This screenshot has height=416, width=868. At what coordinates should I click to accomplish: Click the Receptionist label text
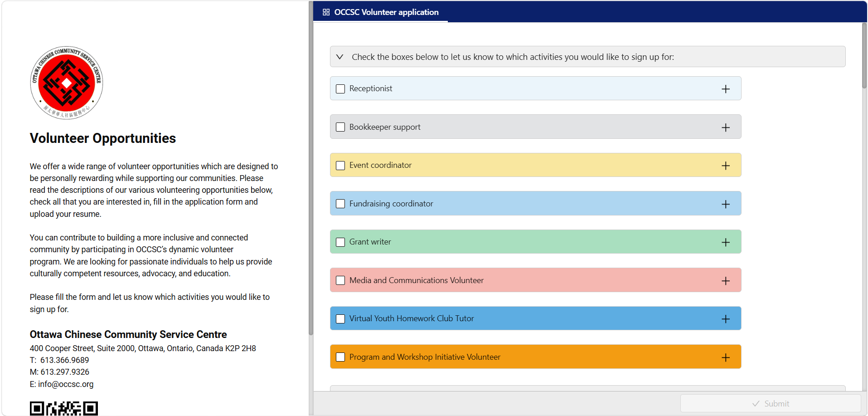[x=371, y=88]
